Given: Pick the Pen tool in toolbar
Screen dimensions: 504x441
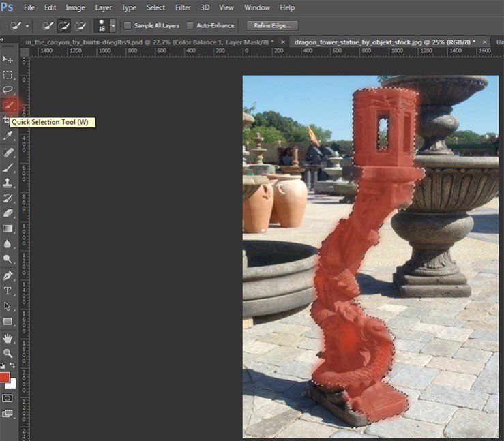Looking at the screenshot, I should (x=8, y=275).
